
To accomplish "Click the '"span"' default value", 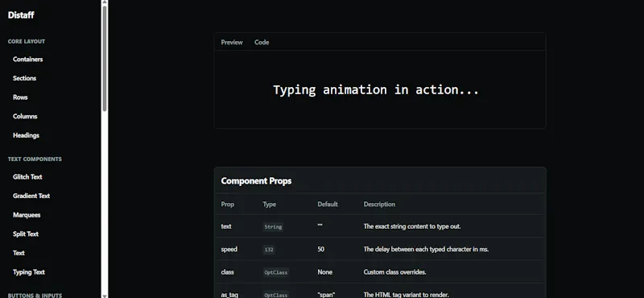I will coord(326,295).
